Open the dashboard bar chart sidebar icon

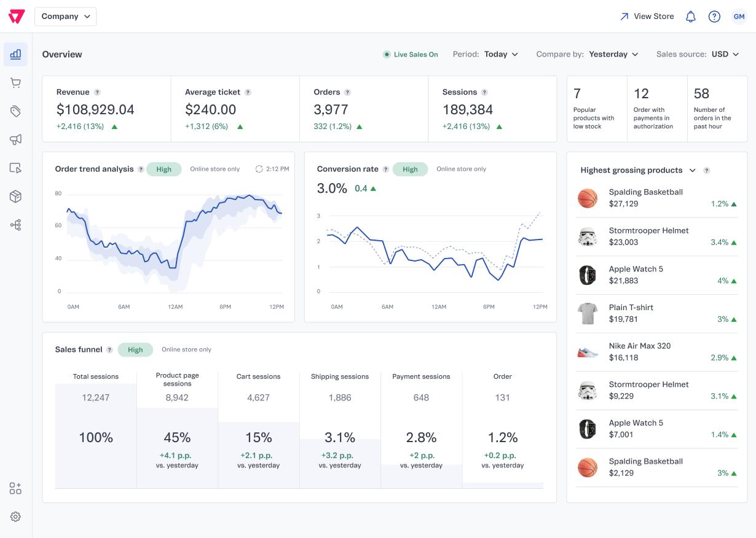pyautogui.click(x=16, y=54)
